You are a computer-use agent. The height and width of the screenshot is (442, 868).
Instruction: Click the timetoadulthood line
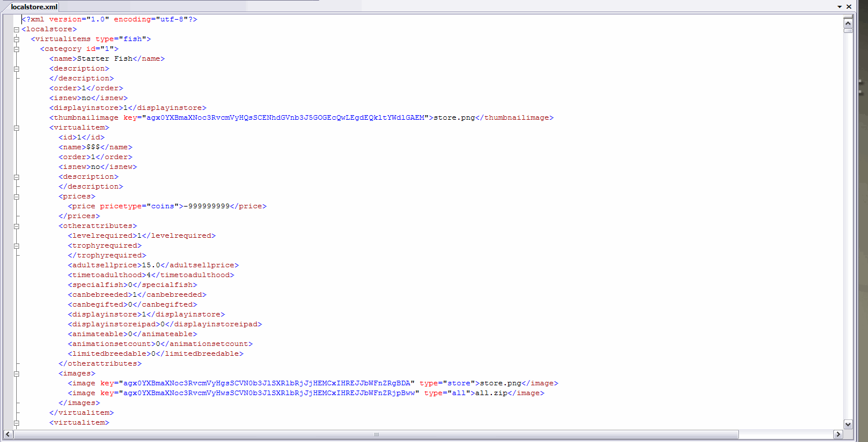point(151,275)
